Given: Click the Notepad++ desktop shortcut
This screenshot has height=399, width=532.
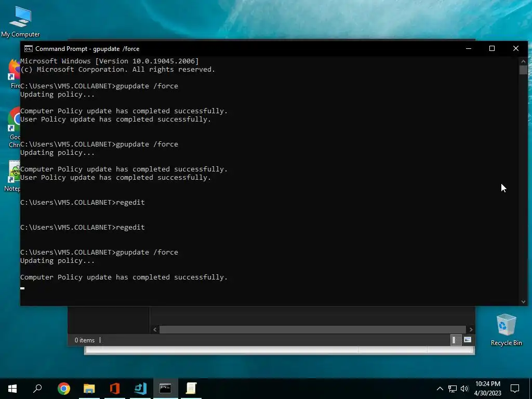Looking at the screenshot, I should (13, 176).
